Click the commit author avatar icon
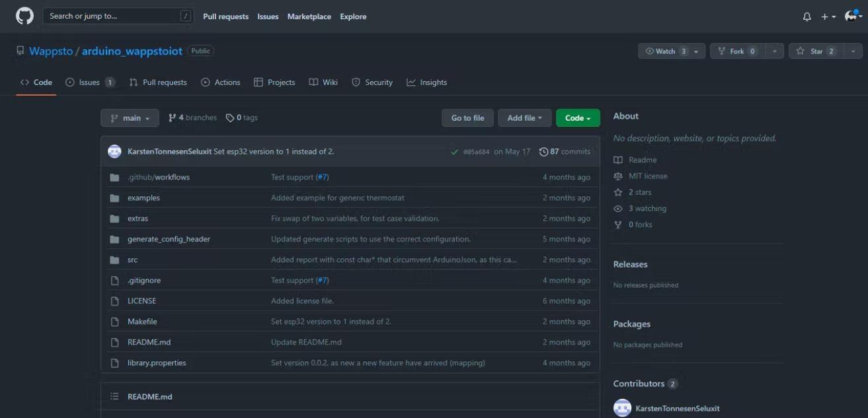 point(114,151)
